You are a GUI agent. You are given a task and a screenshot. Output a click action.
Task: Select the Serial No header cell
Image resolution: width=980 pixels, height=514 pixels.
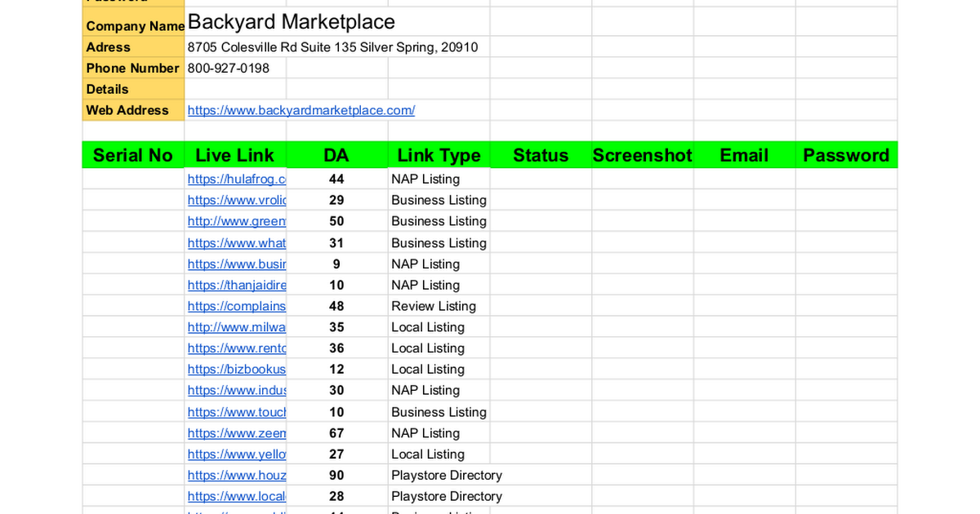[x=133, y=155]
